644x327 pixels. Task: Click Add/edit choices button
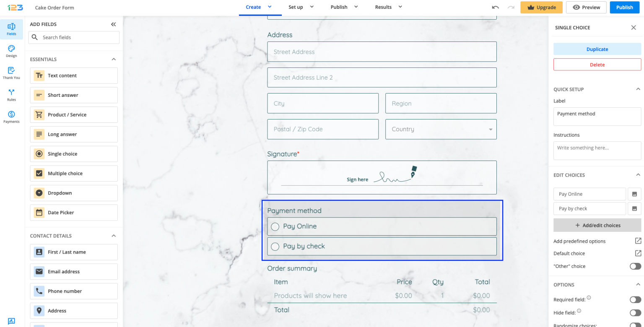[597, 225]
